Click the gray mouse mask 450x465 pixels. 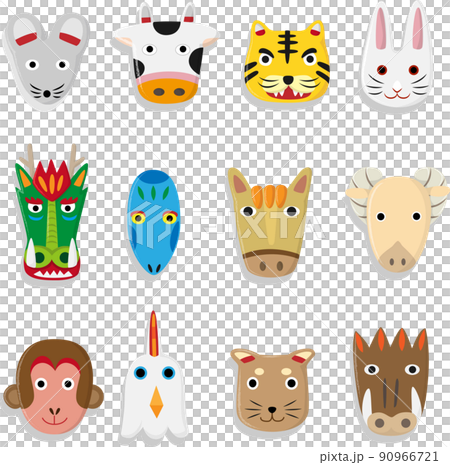pyautogui.click(x=46, y=60)
